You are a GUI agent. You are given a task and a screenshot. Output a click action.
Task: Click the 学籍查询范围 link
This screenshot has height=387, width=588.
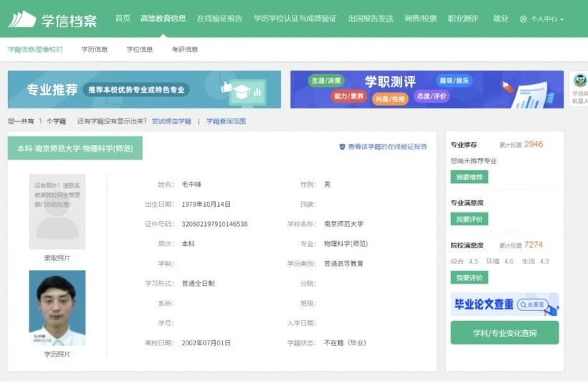point(226,121)
